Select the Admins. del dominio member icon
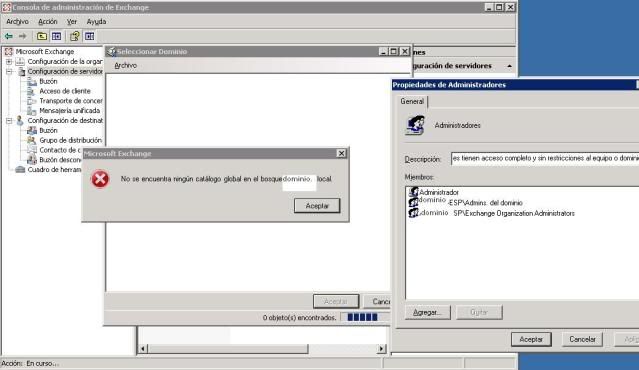639x370 pixels. pos(414,203)
